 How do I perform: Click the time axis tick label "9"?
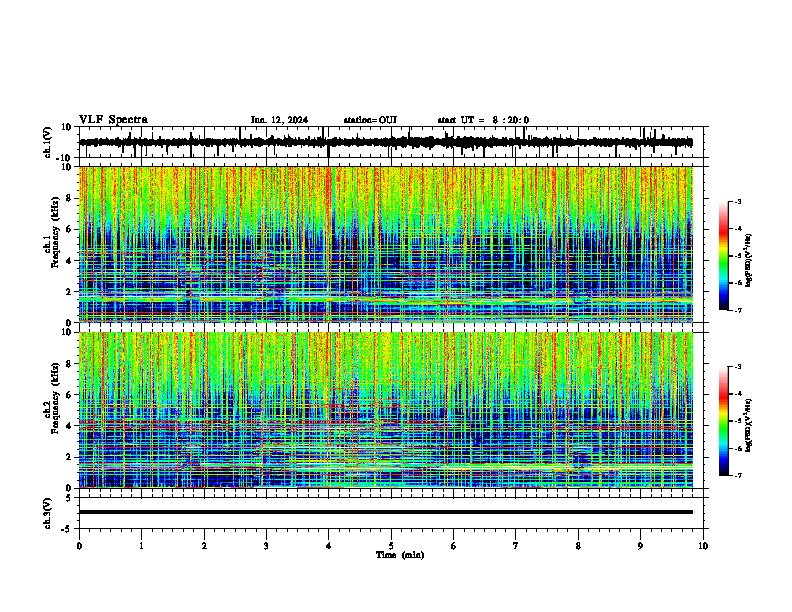tap(640, 546)
